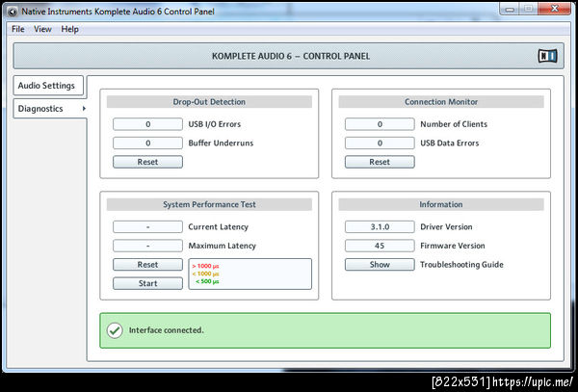Click the 'Troubleshooting Guide' label
Viewport: 578px width, 392px height.
point(461,265)
